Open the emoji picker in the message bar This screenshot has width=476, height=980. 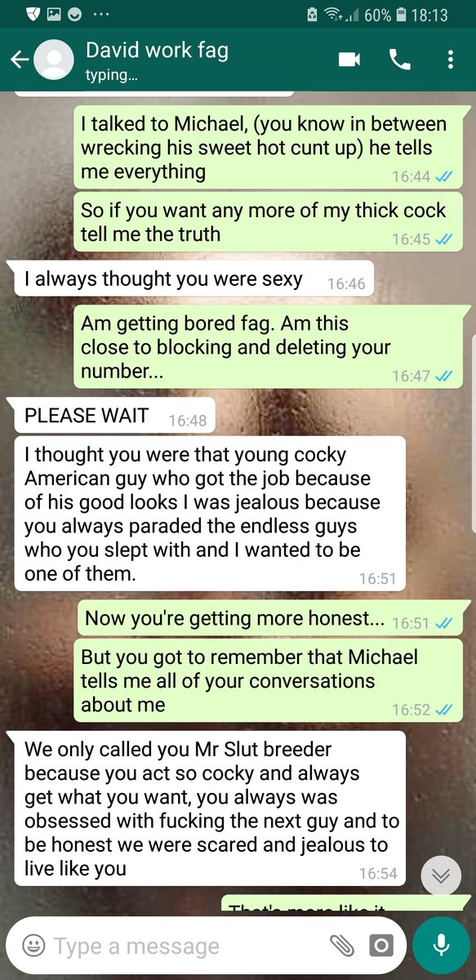33,946
